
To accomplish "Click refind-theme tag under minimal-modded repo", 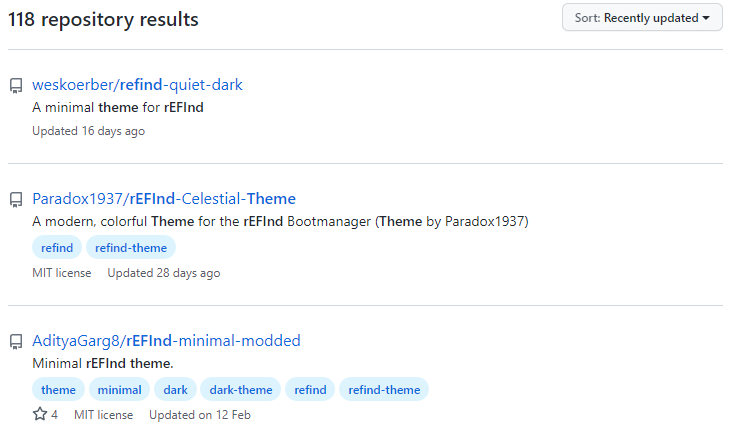I will click(x=384, y=390).
